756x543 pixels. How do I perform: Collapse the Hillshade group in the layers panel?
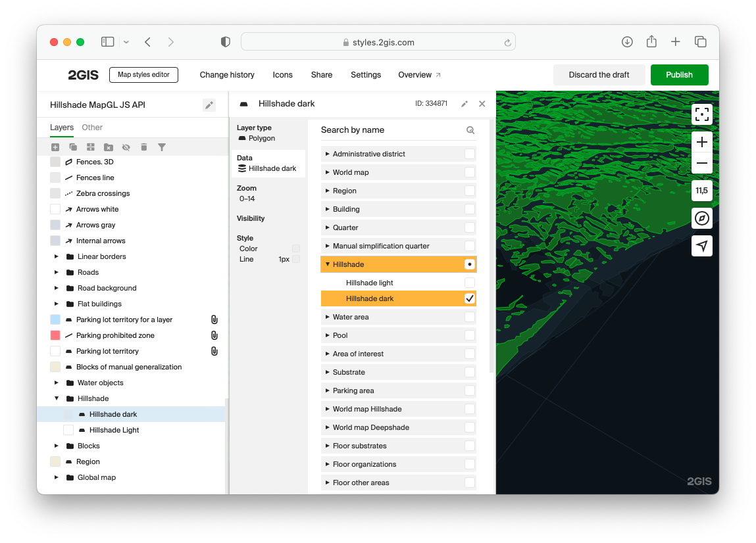pos(57,398)
